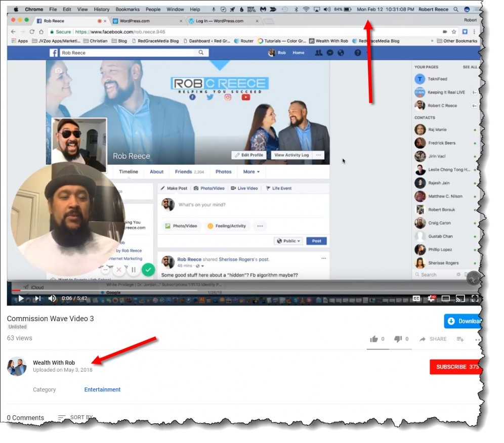Image resolution: width=504 pixels, height=443 pixels.
Task: Open Wealth With Rob channel name link
Action: point(54,363)
